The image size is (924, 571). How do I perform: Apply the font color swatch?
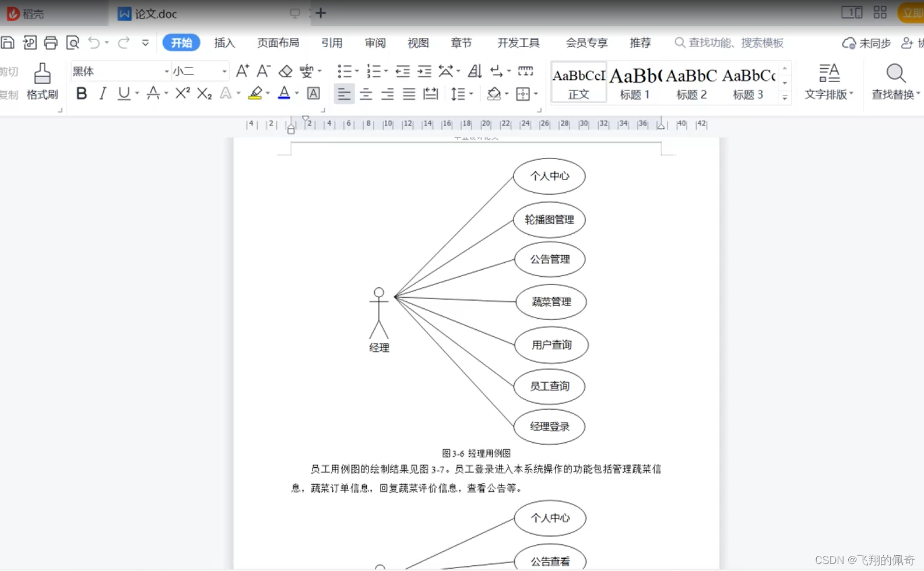point(284,93)
